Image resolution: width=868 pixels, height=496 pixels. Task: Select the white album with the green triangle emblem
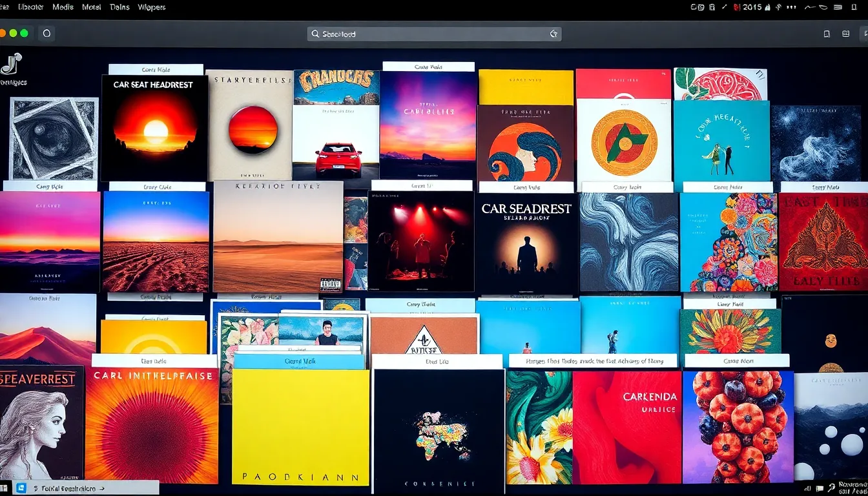pos(624,141)
